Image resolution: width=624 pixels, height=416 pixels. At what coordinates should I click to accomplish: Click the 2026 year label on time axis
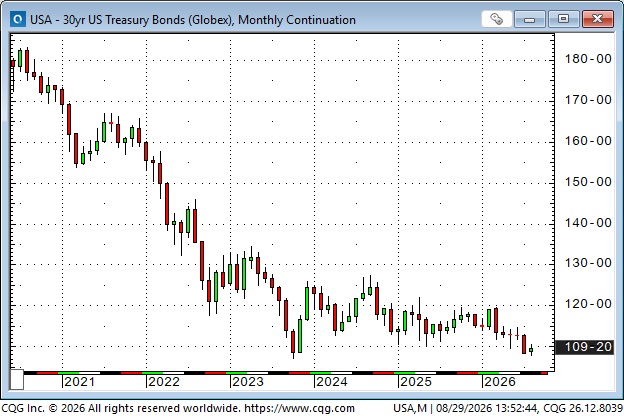click(x=499, y=382)
